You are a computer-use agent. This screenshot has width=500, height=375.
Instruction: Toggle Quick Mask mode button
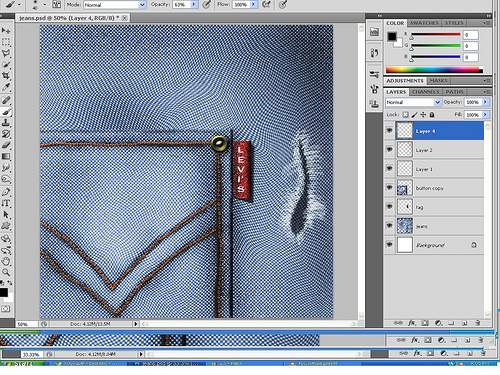pyautogui.click(x=5, y=309)
